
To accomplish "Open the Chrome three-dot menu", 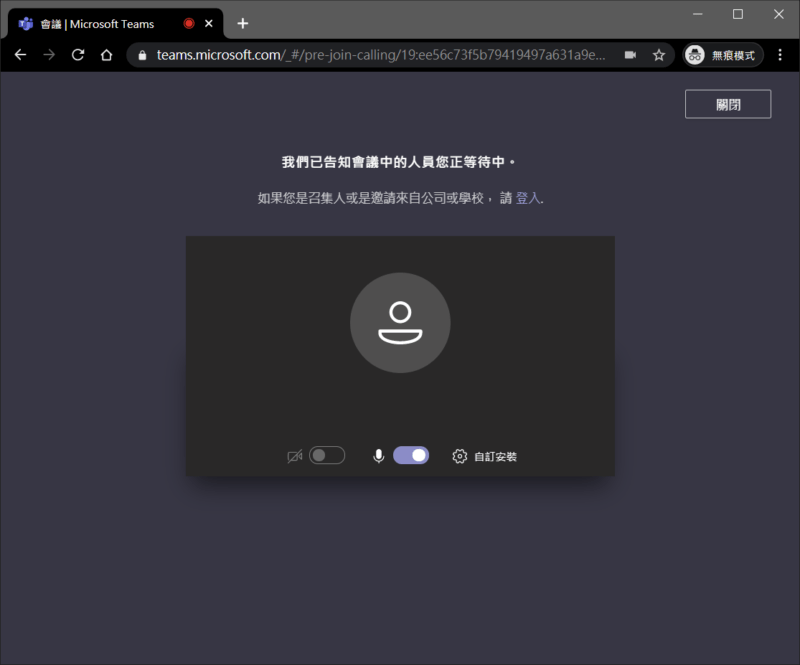I will coord(780,55).
